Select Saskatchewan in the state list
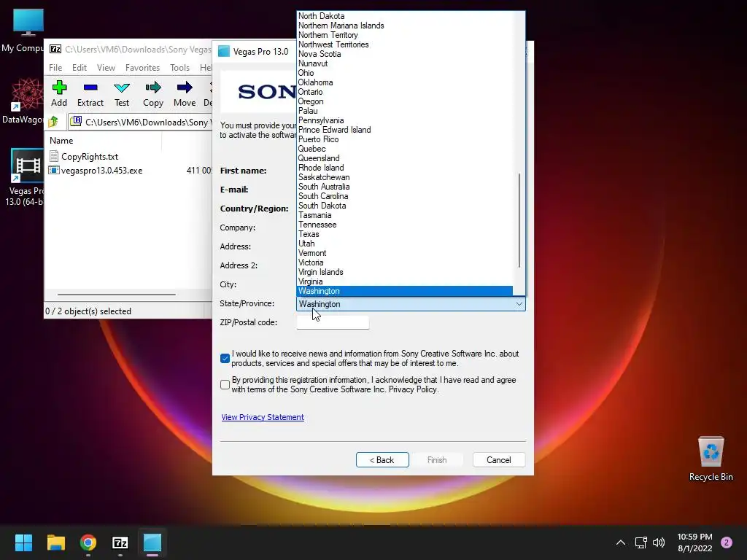Viewport: 747px width, 560px height. click(405, 177)
